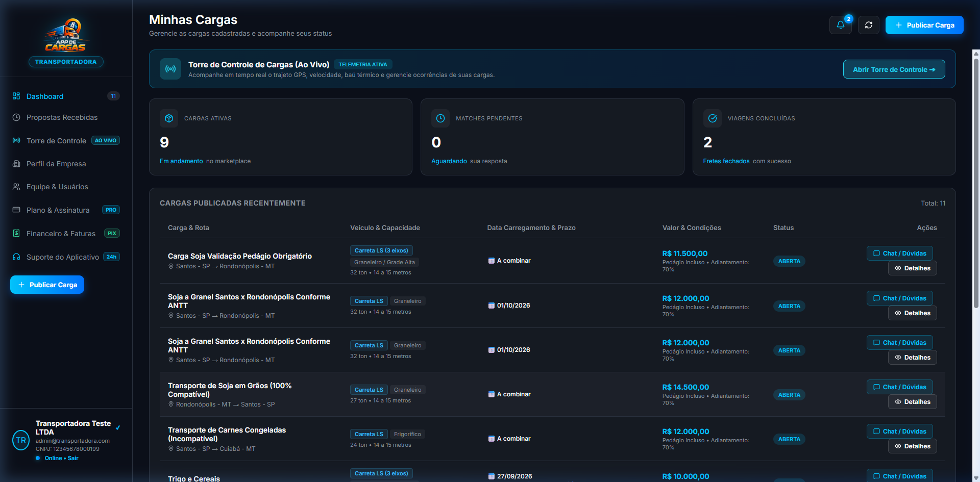Image resolution: width=980 pixels, height=482 pixels.
Task: Click the Frigorífico vehicle tag
Action: 407,434
